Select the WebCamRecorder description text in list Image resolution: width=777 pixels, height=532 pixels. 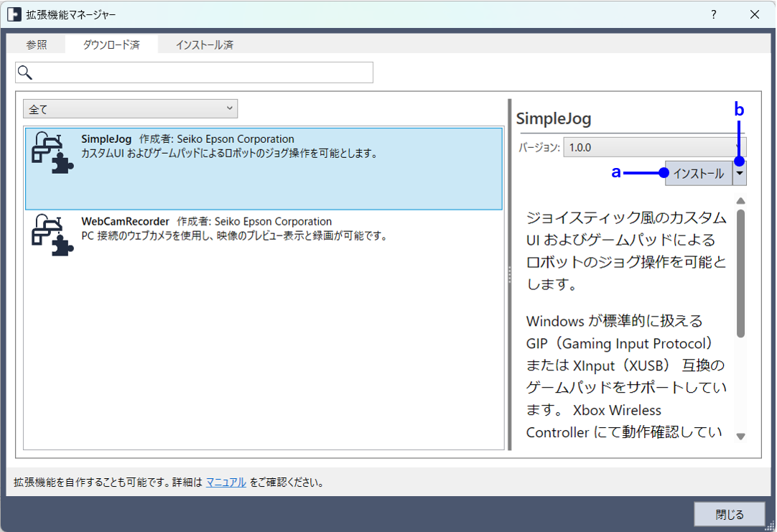coord(234,235)
